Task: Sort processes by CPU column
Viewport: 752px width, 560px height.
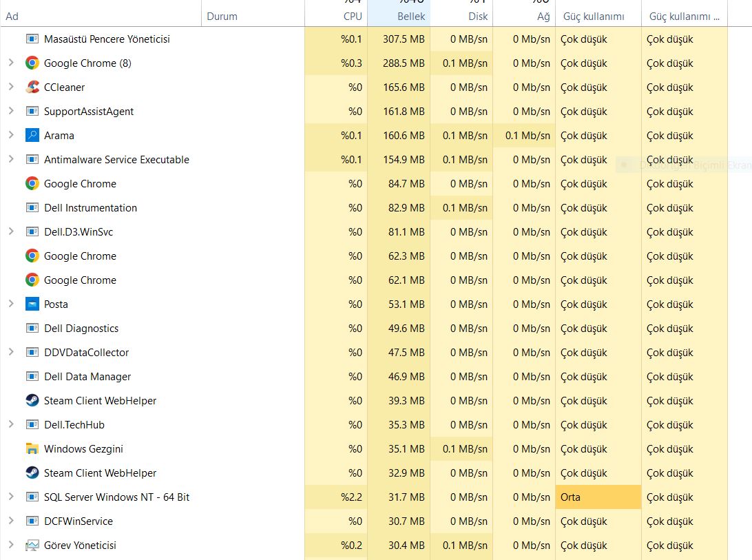Action: [x=352, y=16]
